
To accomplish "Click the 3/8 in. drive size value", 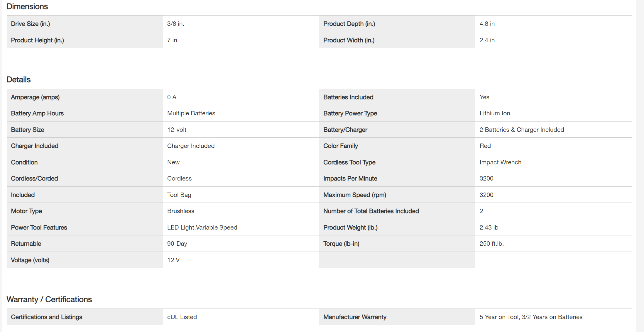I will click(x=175, y=24).
